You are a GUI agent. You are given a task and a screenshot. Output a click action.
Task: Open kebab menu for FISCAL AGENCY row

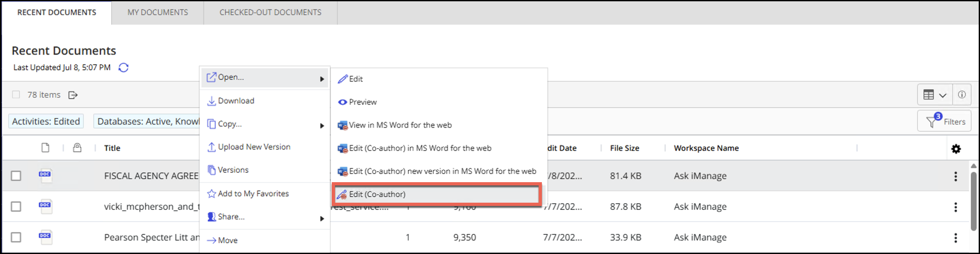[955, 176]
